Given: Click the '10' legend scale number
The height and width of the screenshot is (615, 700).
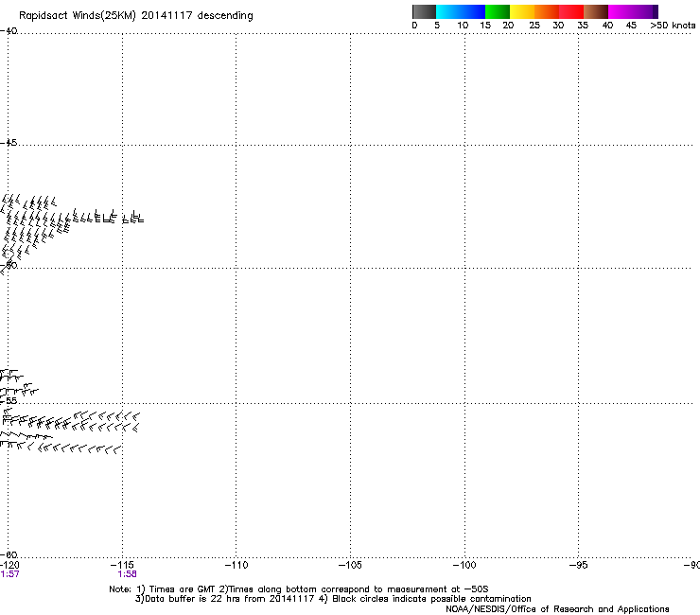Looking at the screenshot, I should 463,26.
